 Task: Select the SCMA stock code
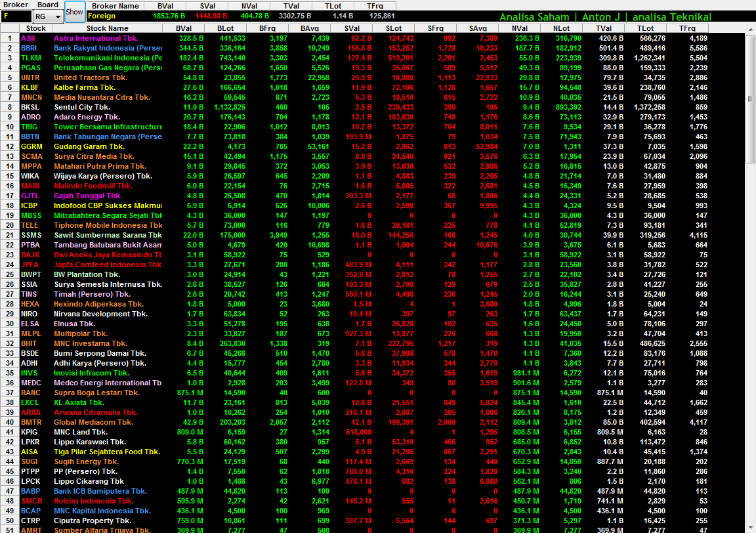click(x=31, y=156)
